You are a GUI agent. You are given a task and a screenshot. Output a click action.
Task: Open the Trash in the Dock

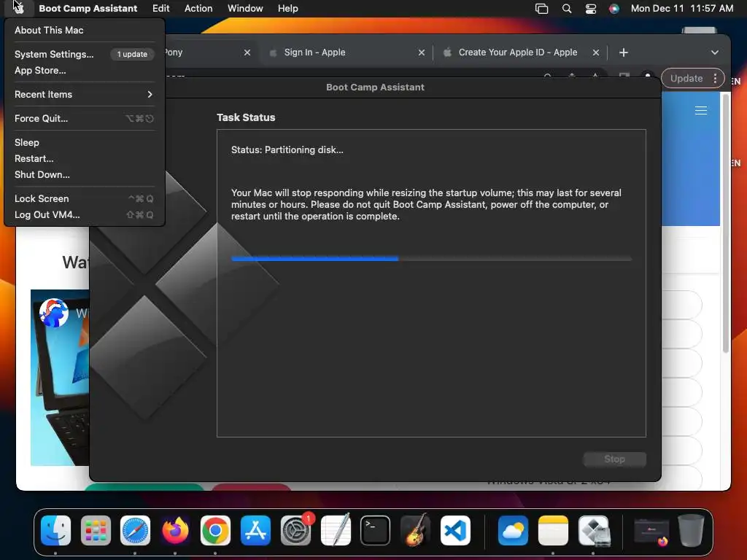pyautogui.click(x=691, y=530)
